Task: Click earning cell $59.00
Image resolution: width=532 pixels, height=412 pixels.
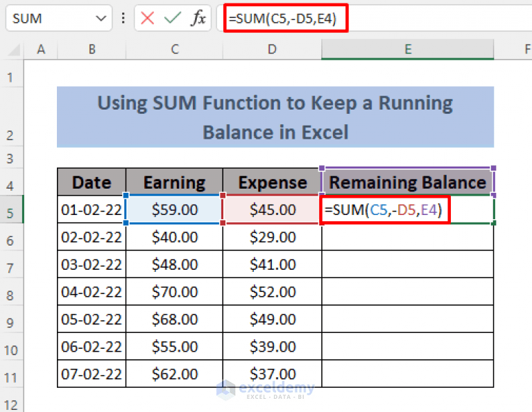Action: pyautogui.click(x=174, y=209)
